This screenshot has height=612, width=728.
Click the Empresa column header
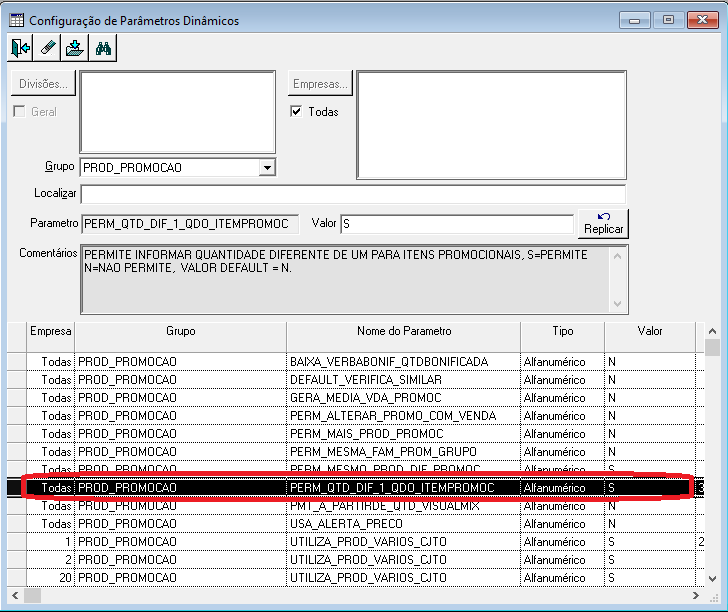(x=51, y=337)
